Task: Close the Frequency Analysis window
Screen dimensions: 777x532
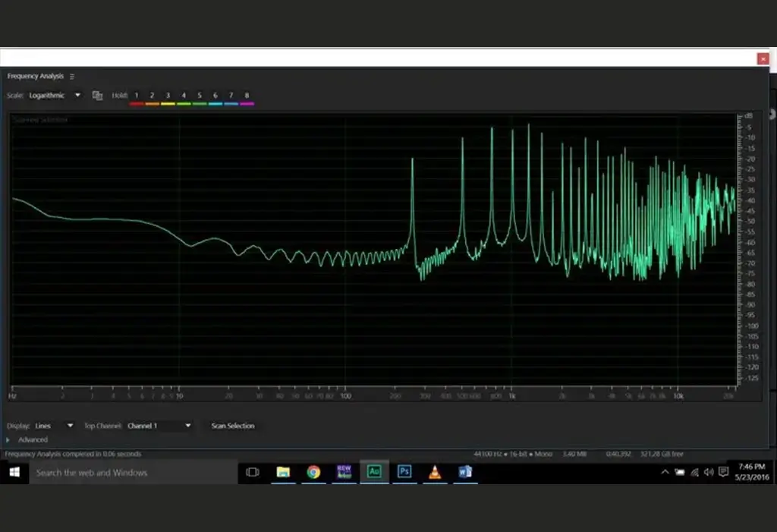Action: [763, 59]
